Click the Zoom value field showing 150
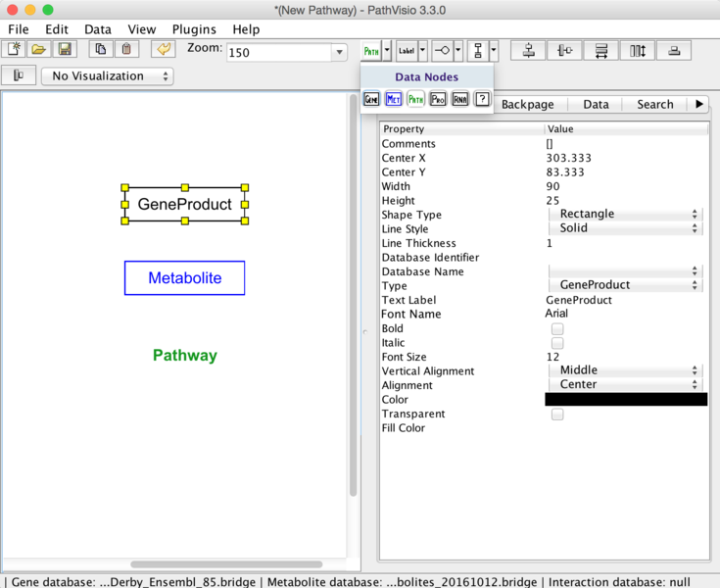720x588 pixels. pos(279,52)
